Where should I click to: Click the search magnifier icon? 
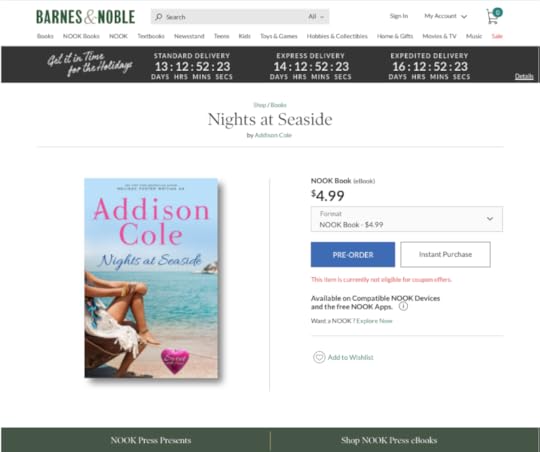(158, 17)
